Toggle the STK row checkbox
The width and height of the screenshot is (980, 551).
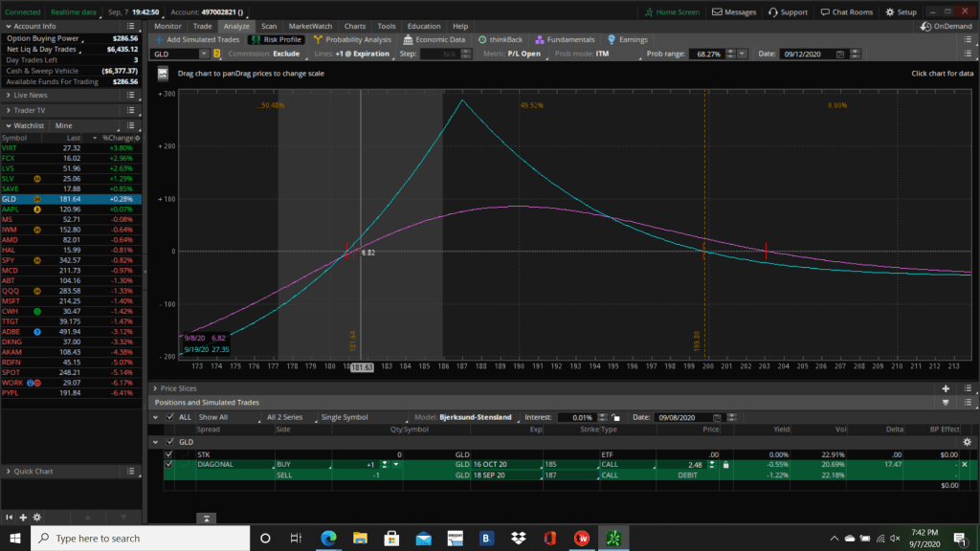pos(169,453)
